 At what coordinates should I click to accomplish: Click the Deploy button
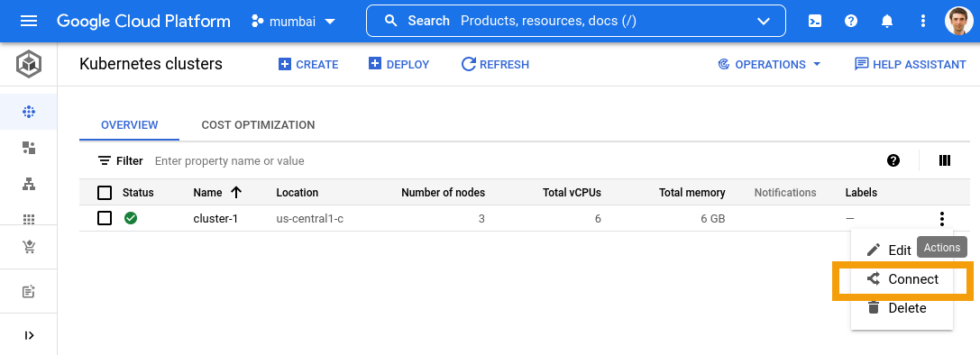point(398,64)
